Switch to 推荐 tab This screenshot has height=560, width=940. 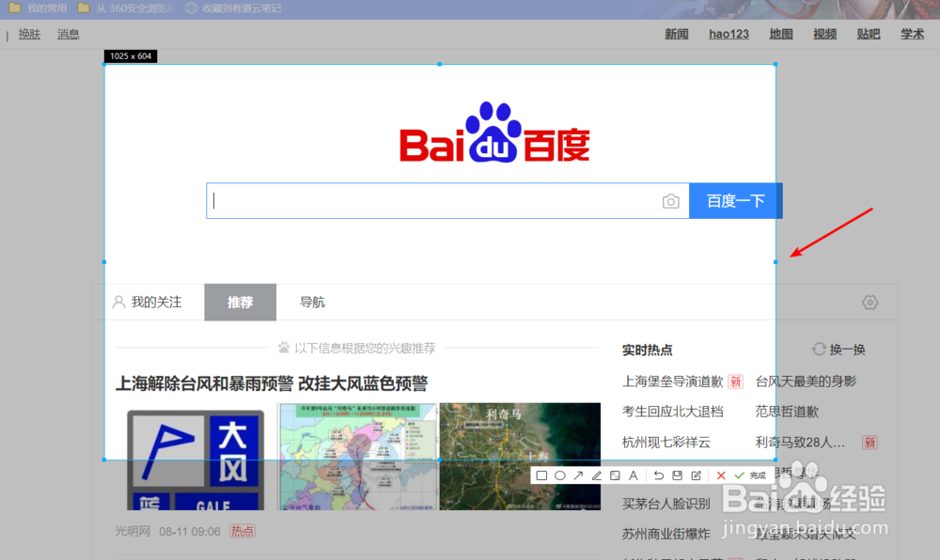point(240,302)
